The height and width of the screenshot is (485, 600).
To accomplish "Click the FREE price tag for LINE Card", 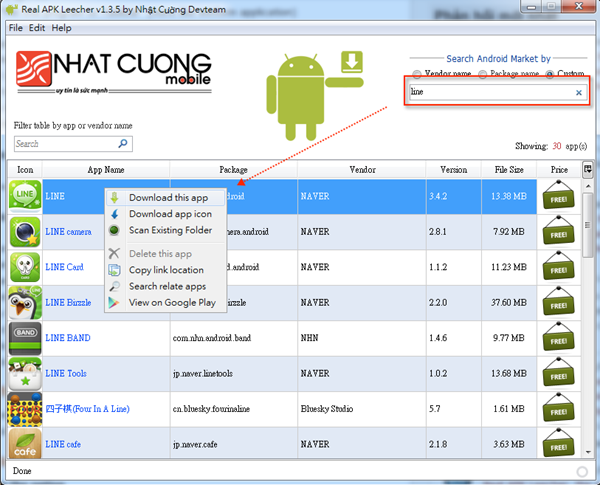I will click(558, 267).
